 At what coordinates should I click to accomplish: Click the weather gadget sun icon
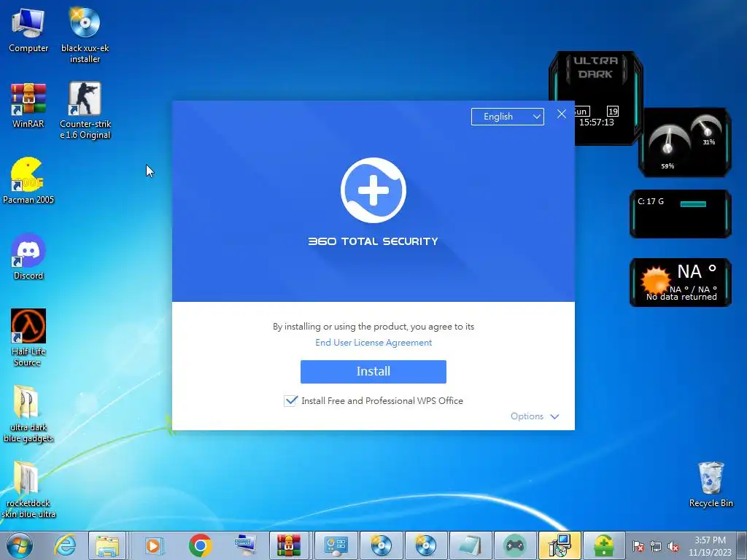coord(654,281)
